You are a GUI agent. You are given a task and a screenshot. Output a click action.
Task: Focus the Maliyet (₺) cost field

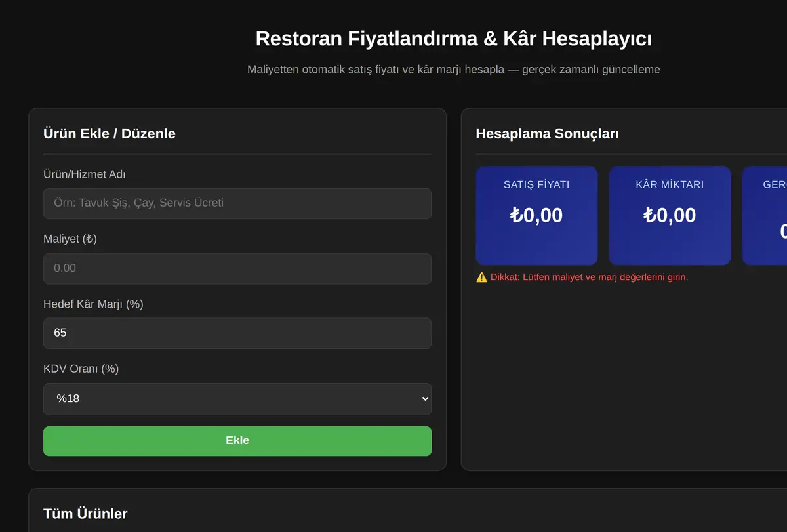tap(237, 268)
